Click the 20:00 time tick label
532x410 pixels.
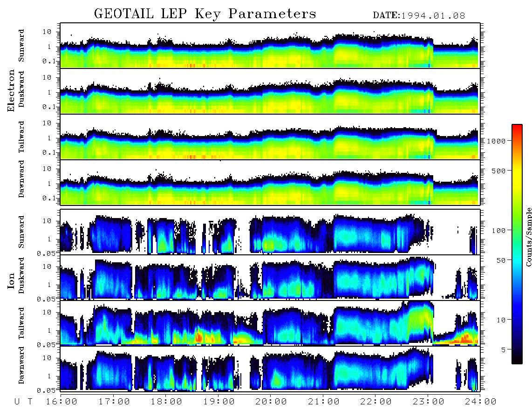(272, 402)
